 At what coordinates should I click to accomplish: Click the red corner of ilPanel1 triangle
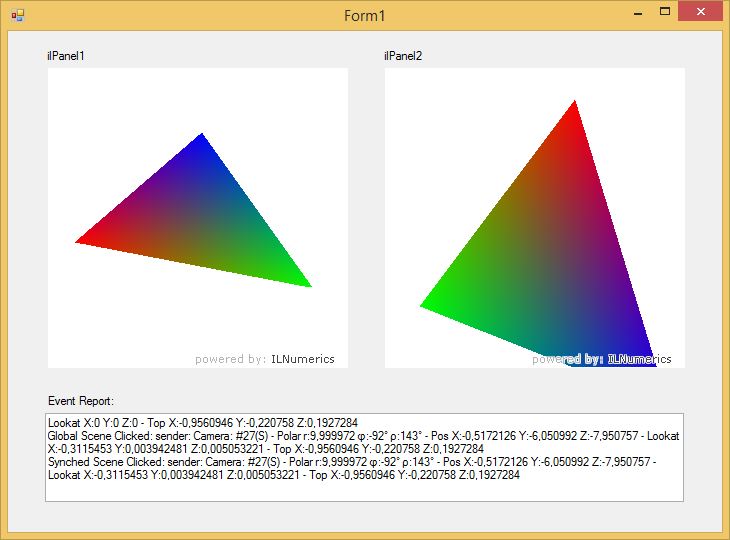point(84,241)
